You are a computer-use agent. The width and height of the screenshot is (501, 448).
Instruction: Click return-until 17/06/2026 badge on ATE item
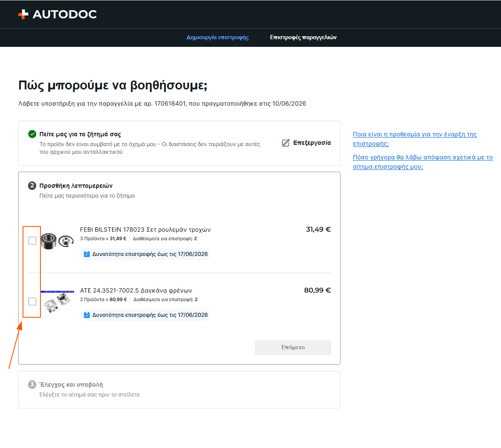pos(146,315)
